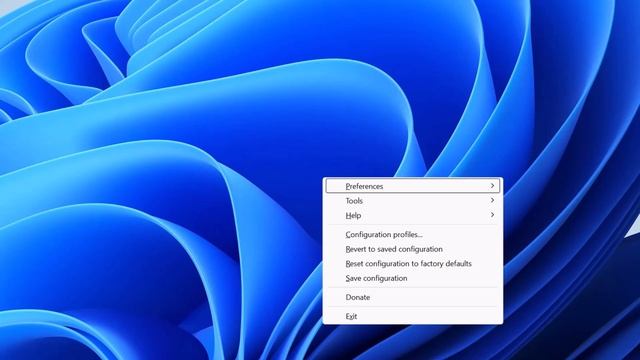Expand Preferences via its chevron arrow
Image resolution: width=640 pixels, height=360 pixels.
point(492,186)
